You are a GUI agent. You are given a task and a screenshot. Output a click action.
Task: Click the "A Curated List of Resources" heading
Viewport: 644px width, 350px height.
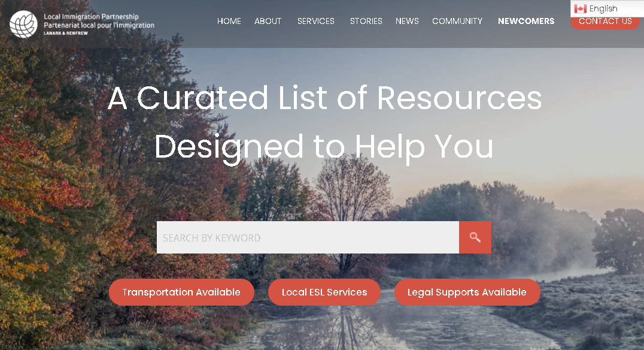[324, 98]
